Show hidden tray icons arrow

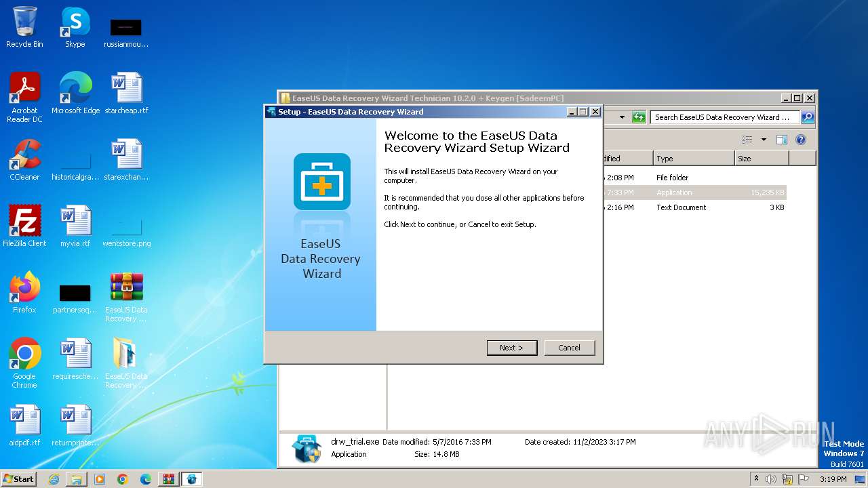[756, 479]
